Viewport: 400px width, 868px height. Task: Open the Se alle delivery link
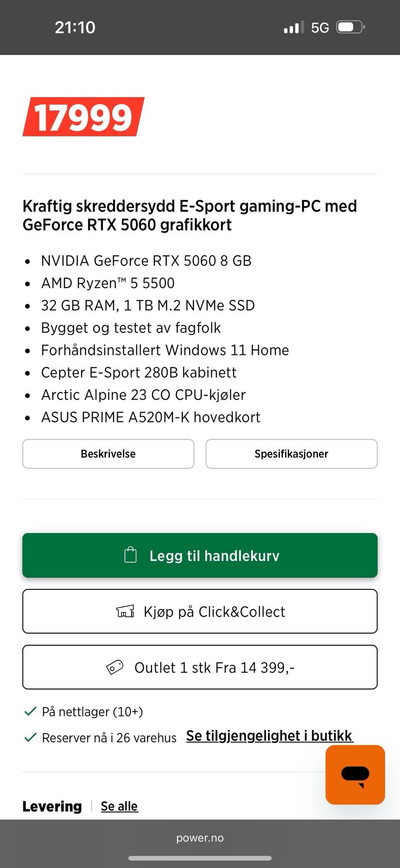(x=119, y=806)
